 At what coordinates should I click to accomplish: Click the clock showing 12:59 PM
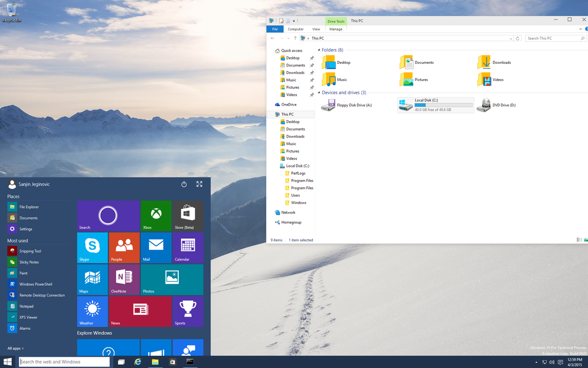point(574,360)
